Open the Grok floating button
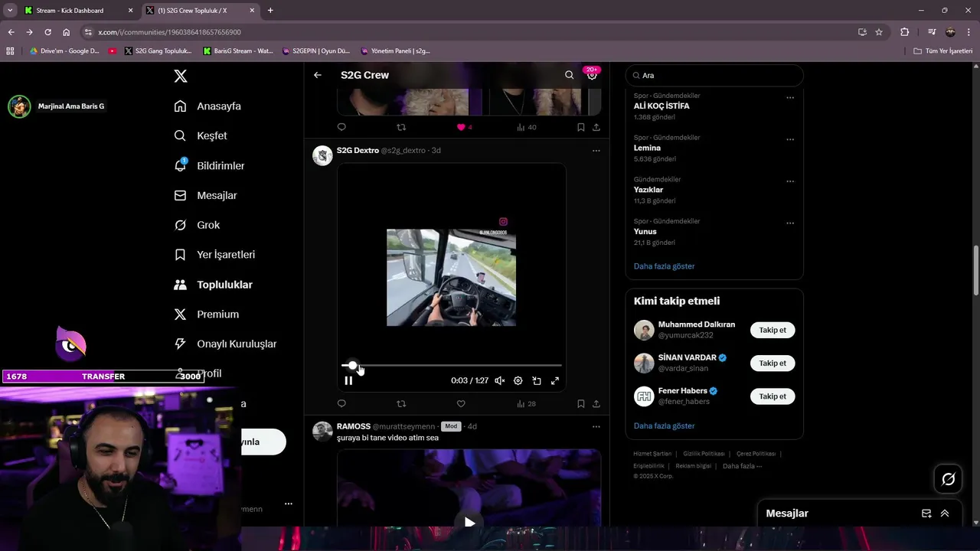The image size is (980, 551). click(949, 479)
